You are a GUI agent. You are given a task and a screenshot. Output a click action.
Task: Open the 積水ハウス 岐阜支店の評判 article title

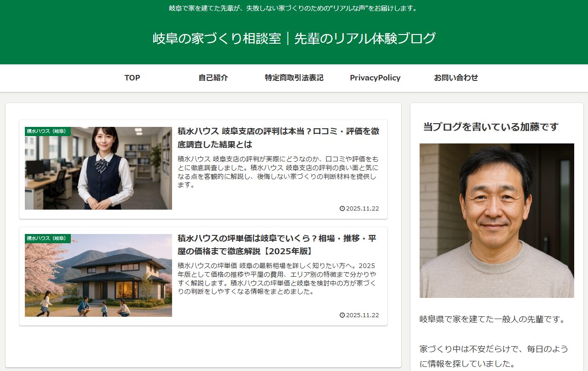point(278,137)
